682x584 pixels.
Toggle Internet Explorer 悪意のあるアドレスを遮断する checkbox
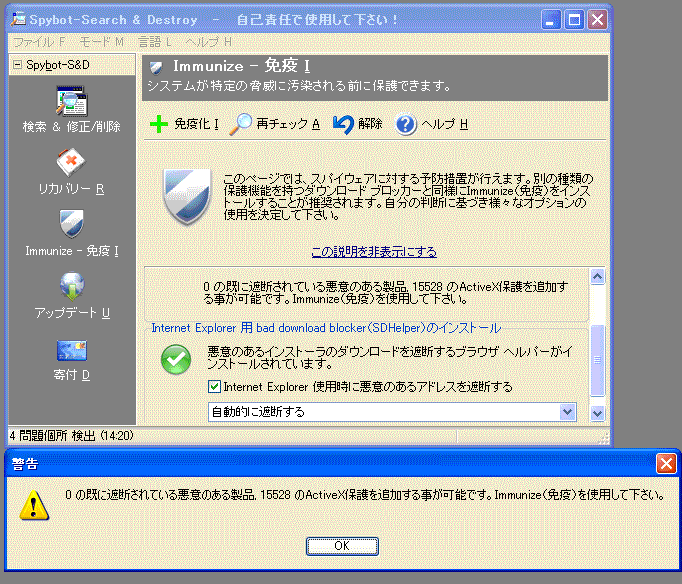pyautogui.click(x=214, y=387)
